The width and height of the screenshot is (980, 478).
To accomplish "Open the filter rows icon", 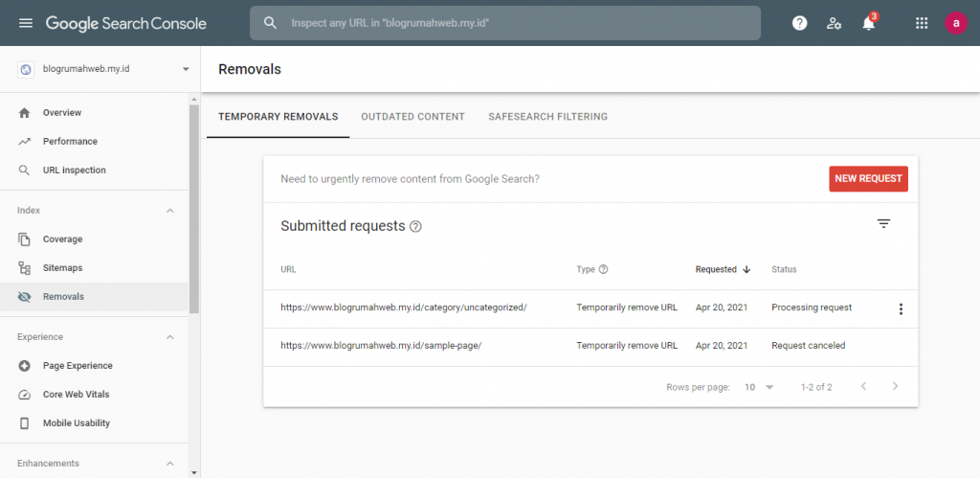I will pos(883,224).
